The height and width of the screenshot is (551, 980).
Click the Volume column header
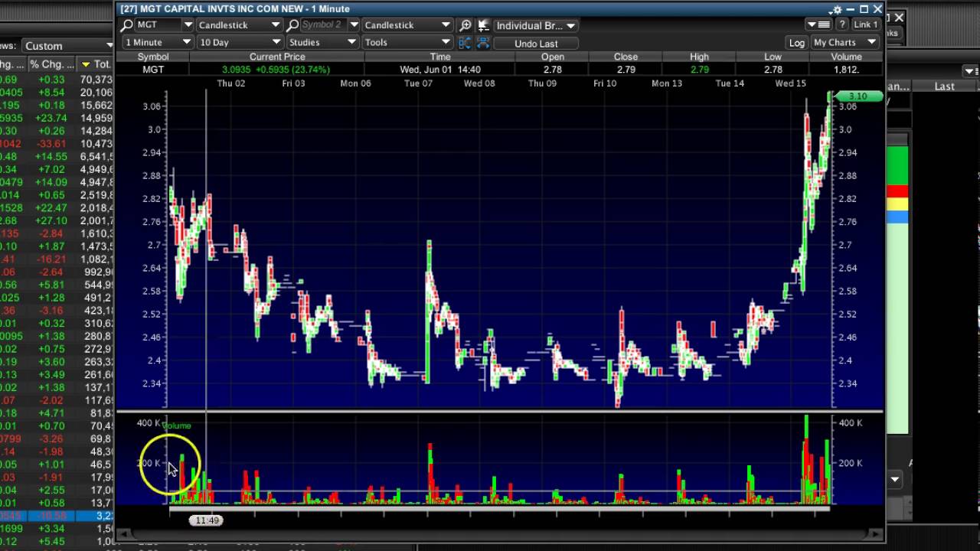pyautogui.click(x=846, y=57)
